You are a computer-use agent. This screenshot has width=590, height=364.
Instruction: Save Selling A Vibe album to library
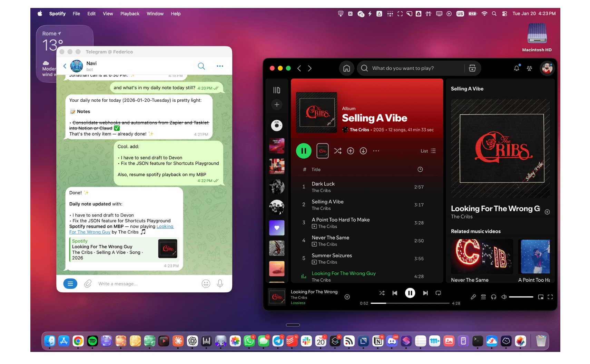click(x=351, y=151)
